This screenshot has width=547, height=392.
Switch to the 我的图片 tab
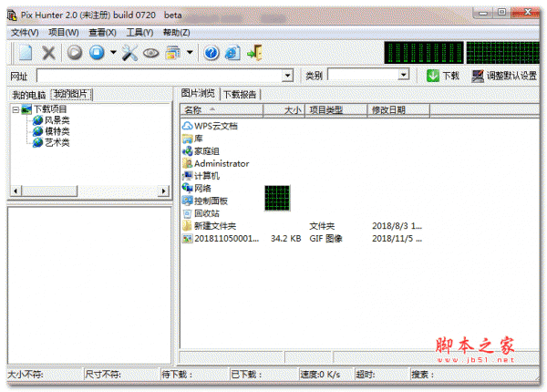(71, 94)
